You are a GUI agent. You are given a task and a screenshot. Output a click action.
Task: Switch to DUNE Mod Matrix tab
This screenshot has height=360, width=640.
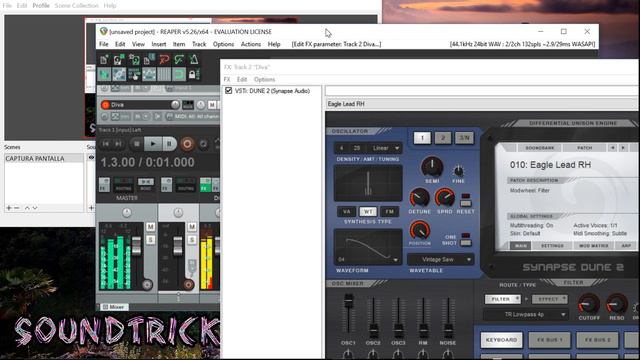[x=593, y=246]
